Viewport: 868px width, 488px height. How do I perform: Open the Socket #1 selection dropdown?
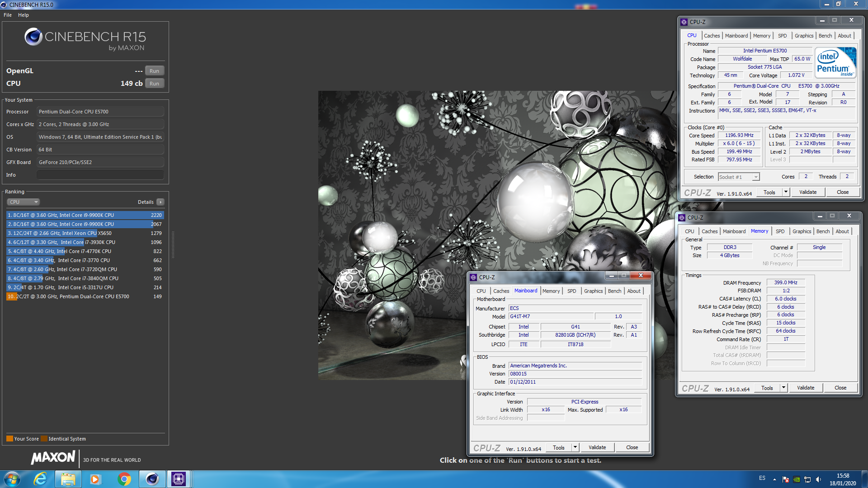[x=739, y=177]
